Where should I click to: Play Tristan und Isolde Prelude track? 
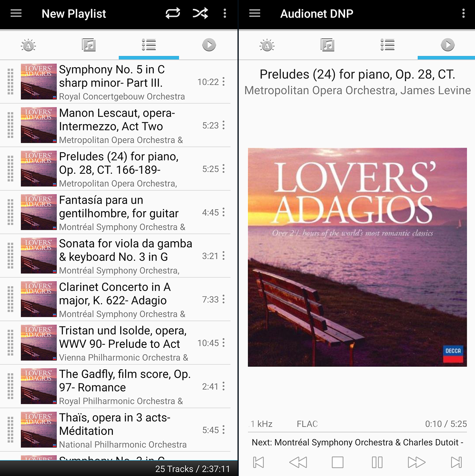[115, 343]
